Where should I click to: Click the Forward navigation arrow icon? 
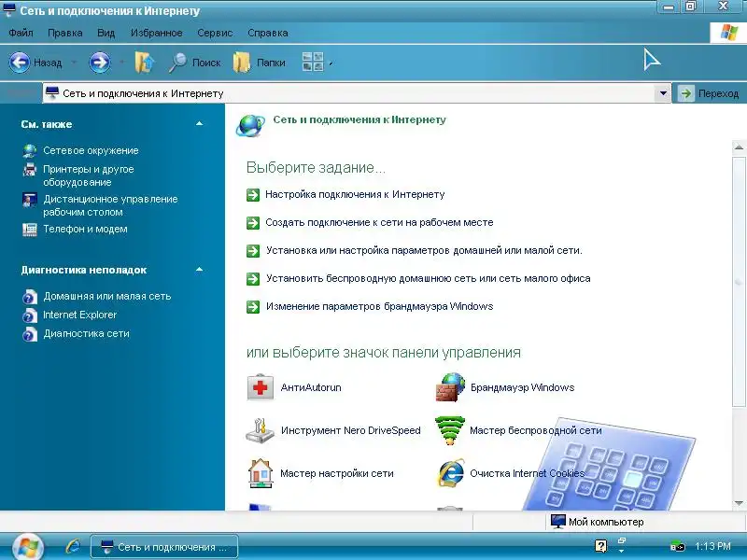tap(100, 63)
